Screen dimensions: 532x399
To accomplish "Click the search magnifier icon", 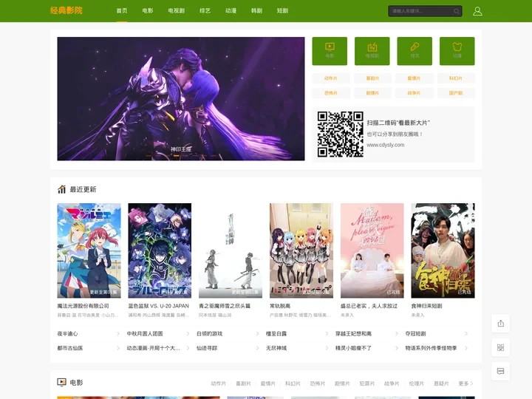I will (x=457, y=11).
